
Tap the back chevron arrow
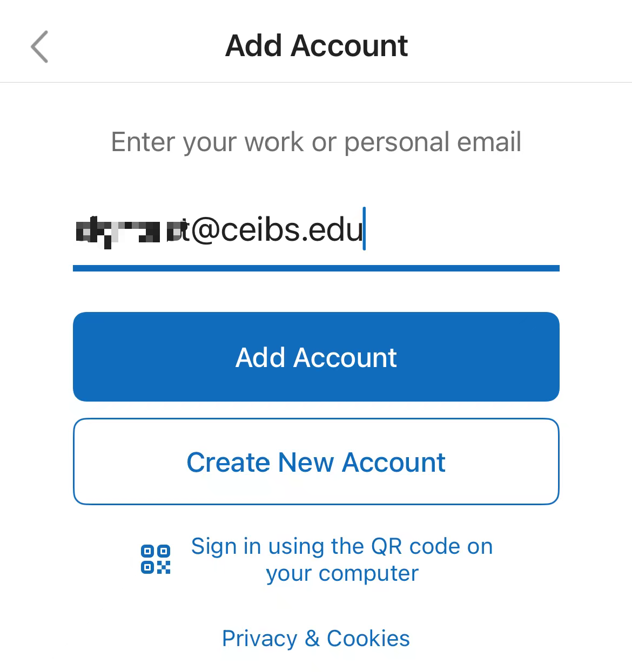[39, 46]
